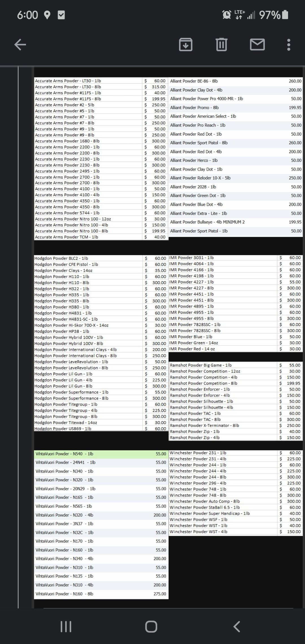The width and height of the screenshot is (305, 644).
Task: Tap IMR Powder Blue - 1lb
Action: tap(190, 337)
